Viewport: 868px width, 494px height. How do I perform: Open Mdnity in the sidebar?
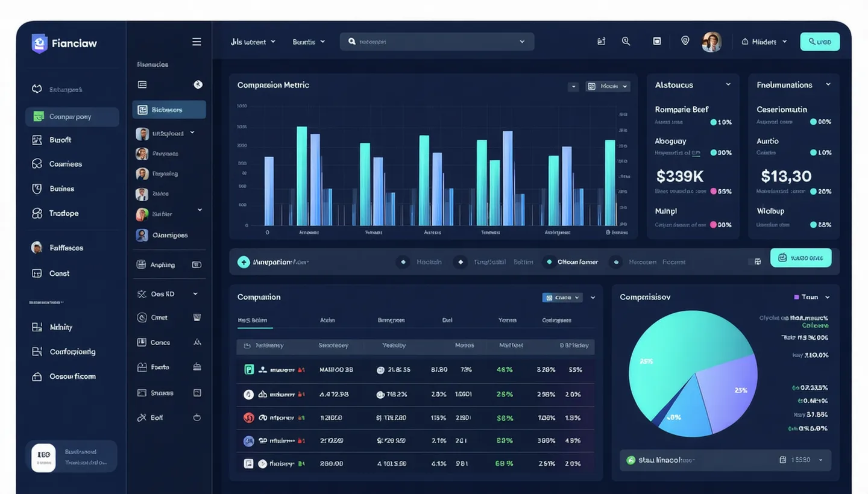click(52, 327)
